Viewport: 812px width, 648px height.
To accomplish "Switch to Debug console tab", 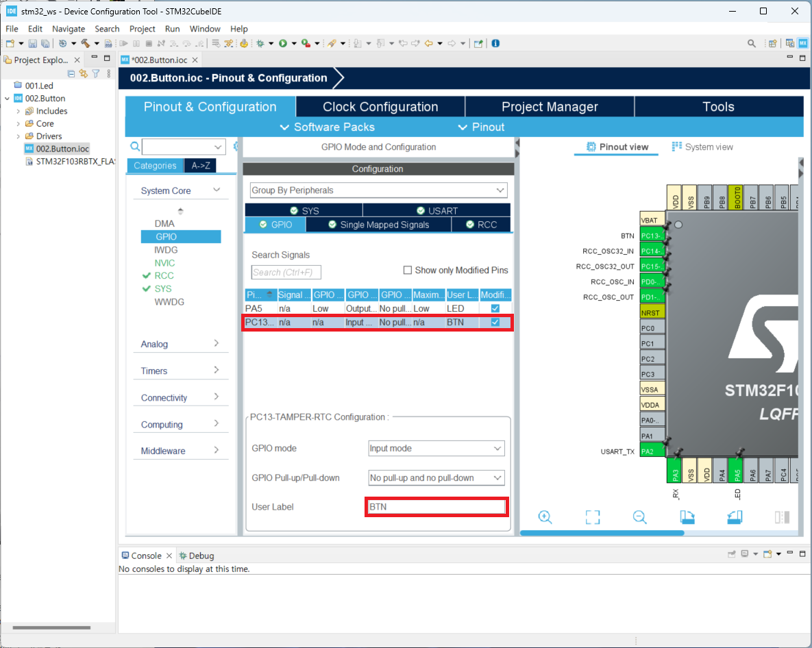I will click(x=196, y=556).
